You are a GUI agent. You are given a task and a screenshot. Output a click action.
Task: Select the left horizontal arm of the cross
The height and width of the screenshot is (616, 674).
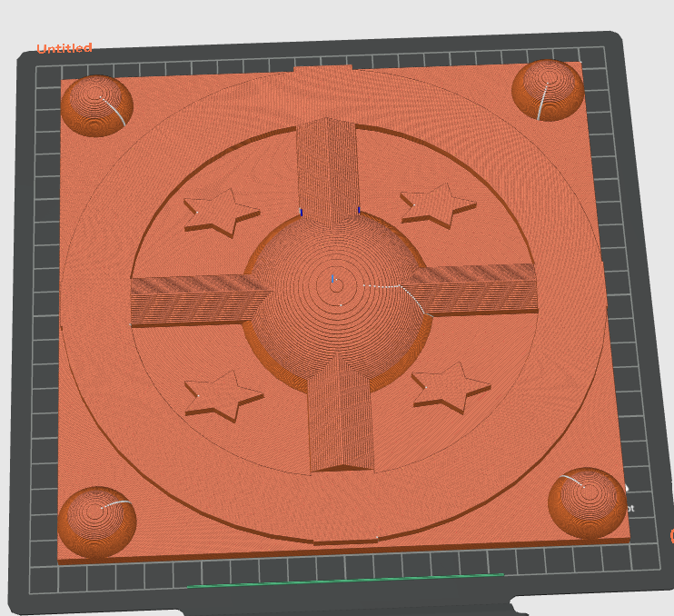195,301
